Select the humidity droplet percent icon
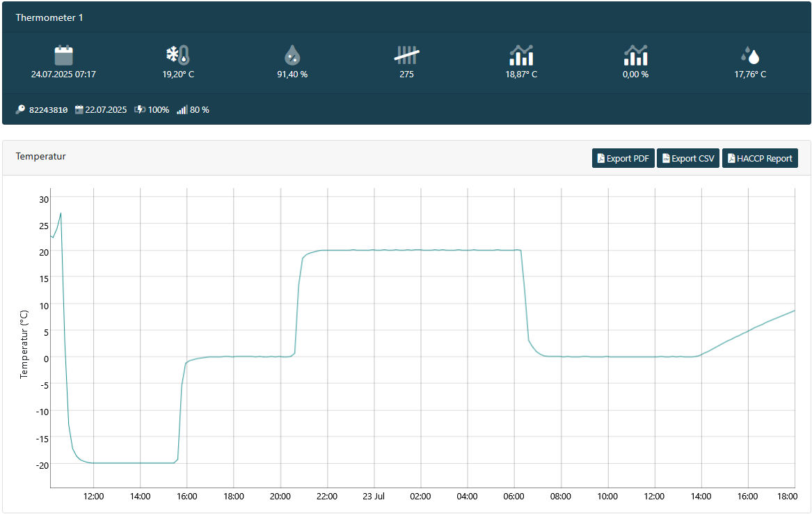 click(x=292, y=56)
